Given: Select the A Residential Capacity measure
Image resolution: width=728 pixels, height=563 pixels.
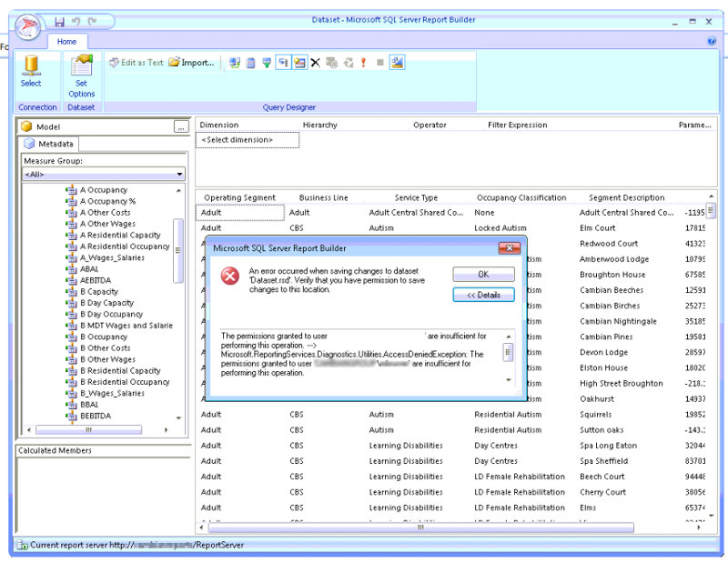Looking at the screenshot, I should coord(120,235).
